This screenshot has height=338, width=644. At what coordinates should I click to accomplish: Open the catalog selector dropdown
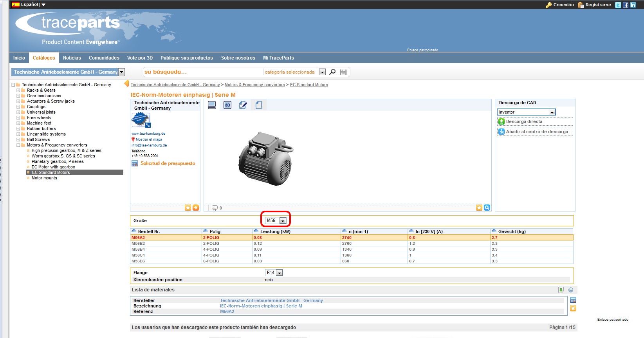[x=122, y=72]
